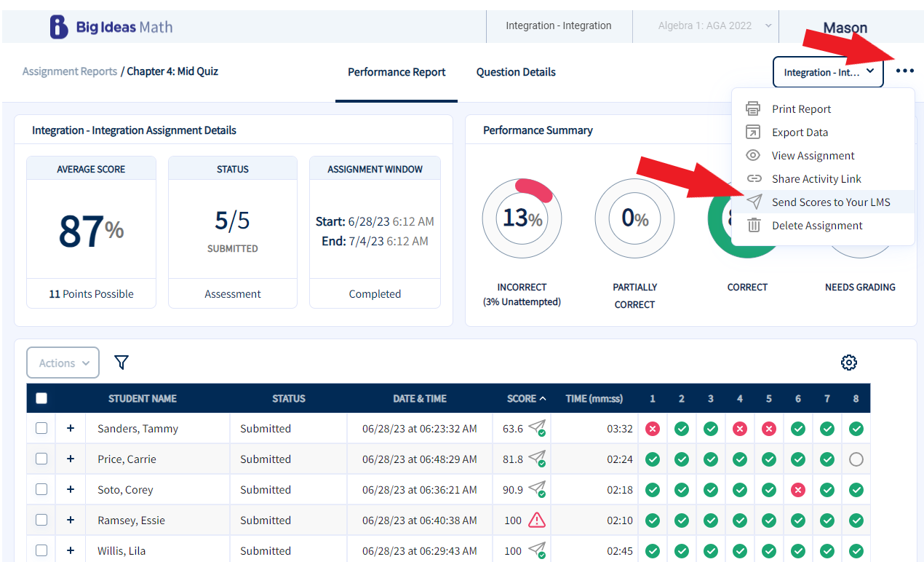Sort by SCORE column header

526,398
